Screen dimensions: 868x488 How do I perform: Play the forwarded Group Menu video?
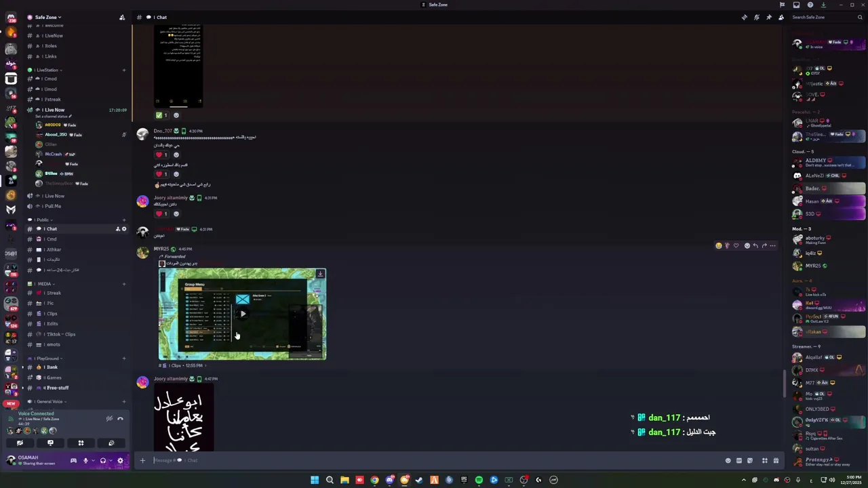243,314
